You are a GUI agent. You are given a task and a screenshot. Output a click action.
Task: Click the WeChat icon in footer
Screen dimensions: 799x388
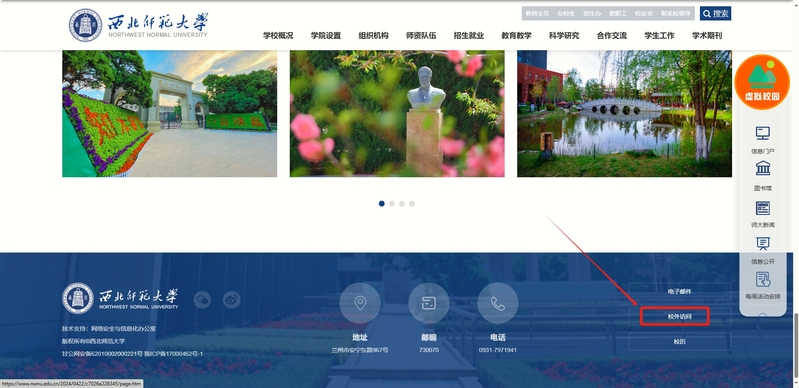pyautogui.click(x=202, y=299)
